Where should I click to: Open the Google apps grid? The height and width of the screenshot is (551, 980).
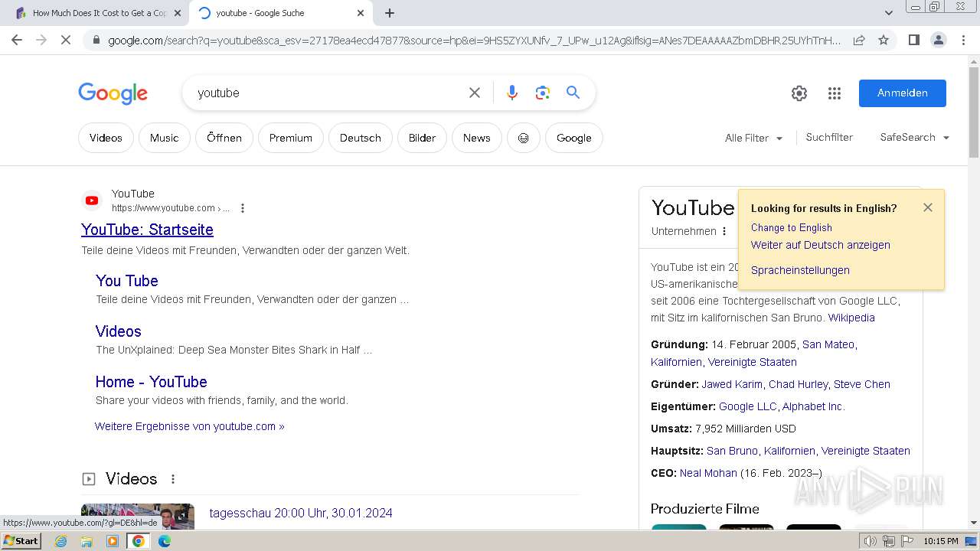835,93
